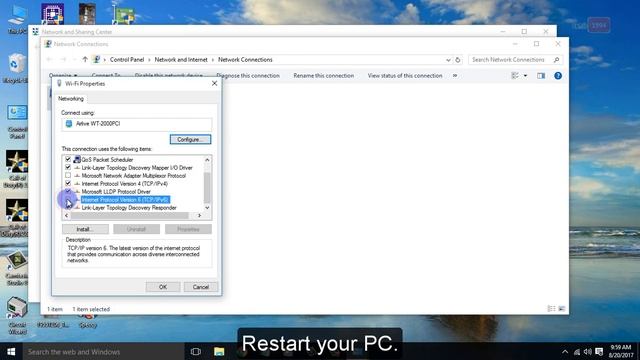Enable Microsoft Network Adapter Multiplexor Protocol checkbox

(x=68, y=176)
